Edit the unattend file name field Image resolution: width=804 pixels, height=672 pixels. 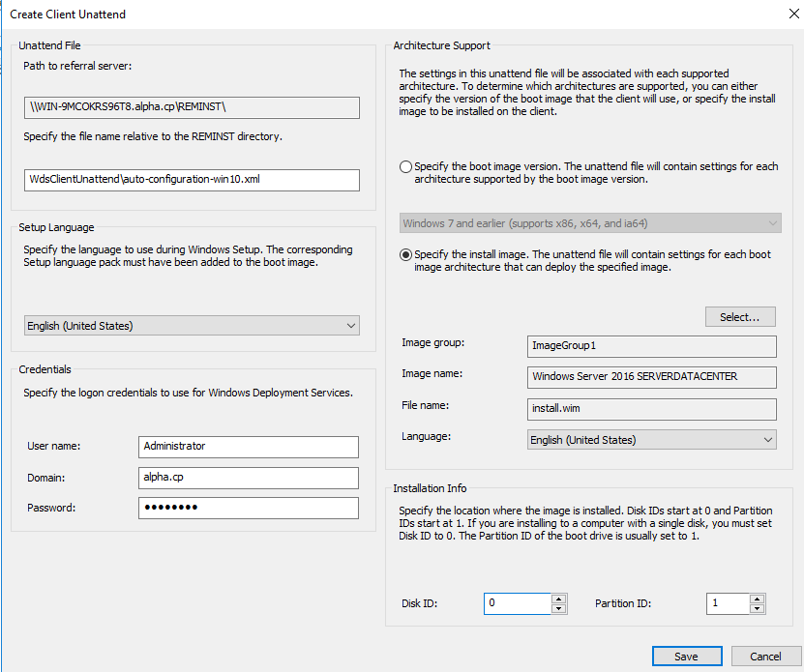192,180
